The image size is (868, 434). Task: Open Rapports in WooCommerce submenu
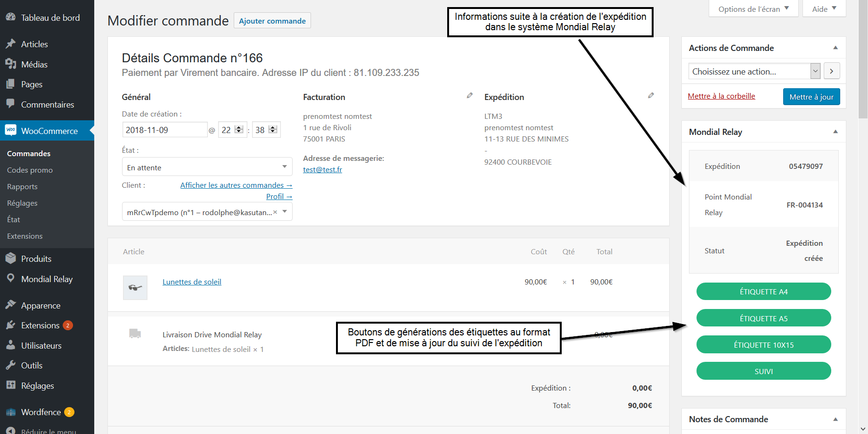[x=22, y=186]
